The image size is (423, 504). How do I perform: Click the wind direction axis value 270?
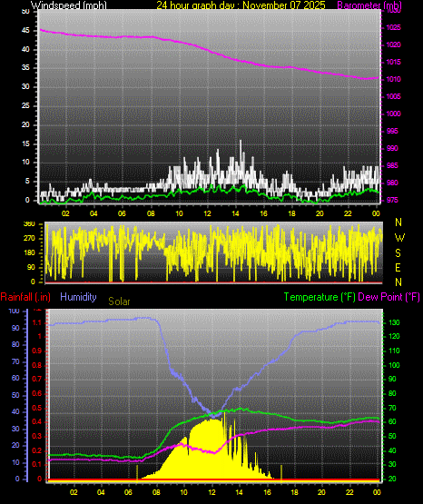[29, 239]
